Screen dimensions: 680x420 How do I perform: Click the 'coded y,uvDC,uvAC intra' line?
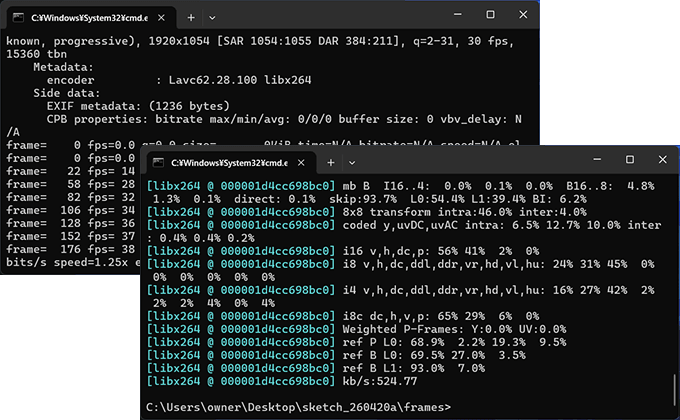[404, 225]
